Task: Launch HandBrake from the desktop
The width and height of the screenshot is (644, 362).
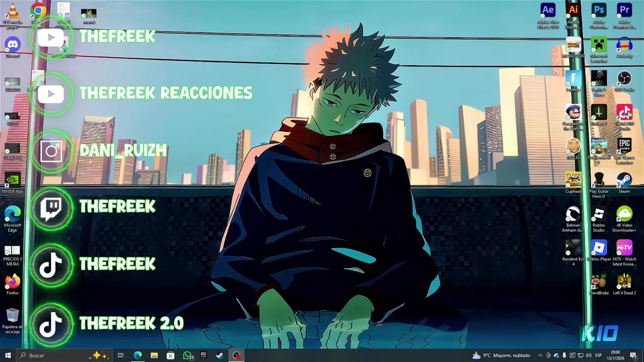Action: (599, 284)
